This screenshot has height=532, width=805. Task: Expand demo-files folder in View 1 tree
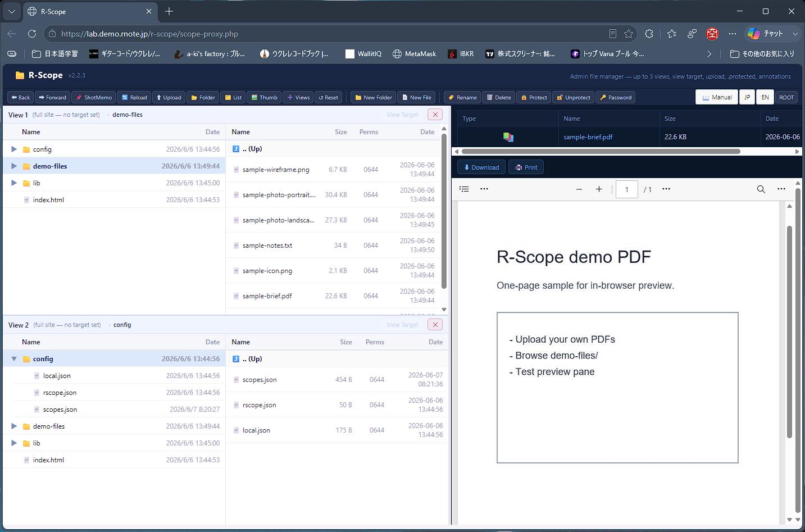pyautogui.click(x=14, y=166)
